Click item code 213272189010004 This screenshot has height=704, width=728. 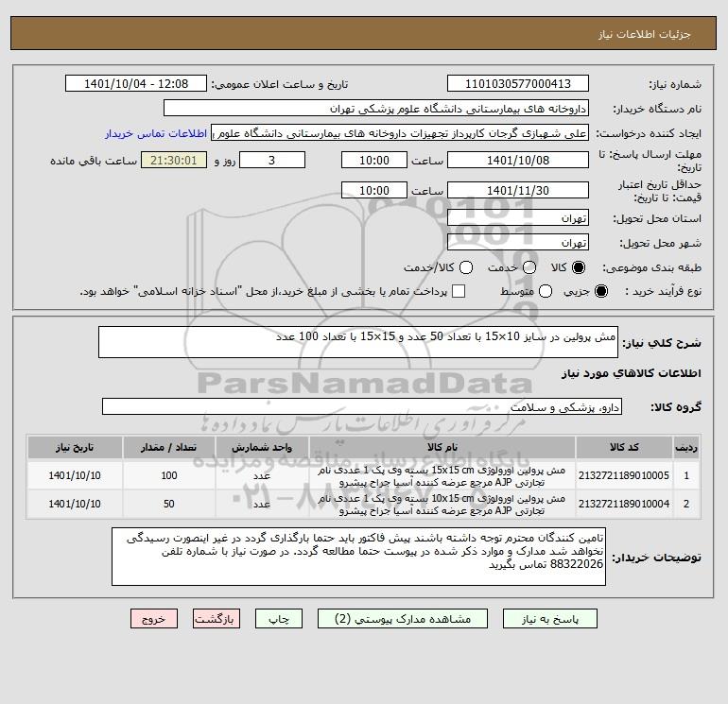point(624,504)
